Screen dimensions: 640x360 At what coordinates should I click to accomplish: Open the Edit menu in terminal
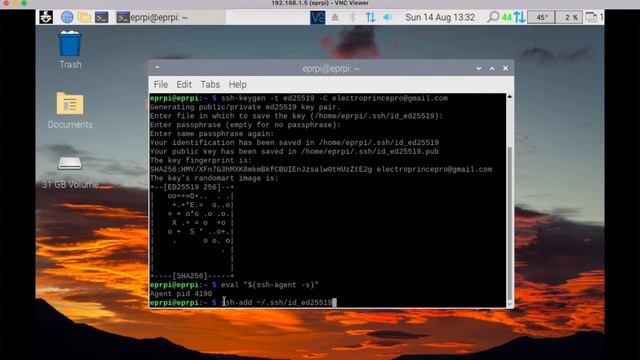click(x=184, y=84)
